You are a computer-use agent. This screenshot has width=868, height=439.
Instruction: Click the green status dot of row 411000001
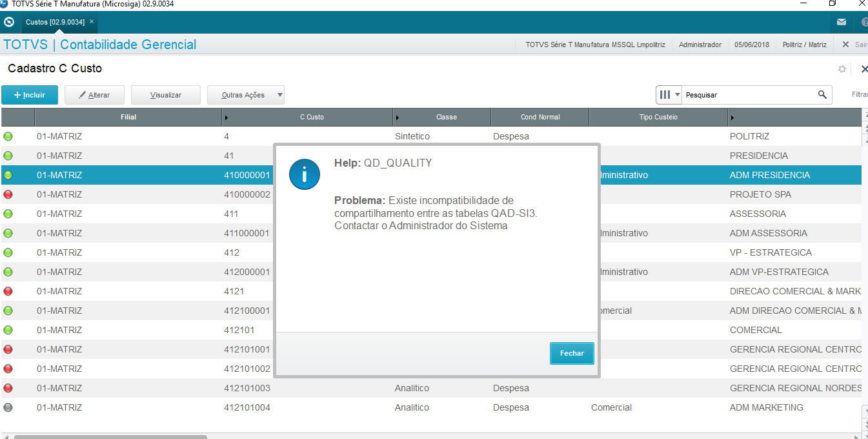8,233
